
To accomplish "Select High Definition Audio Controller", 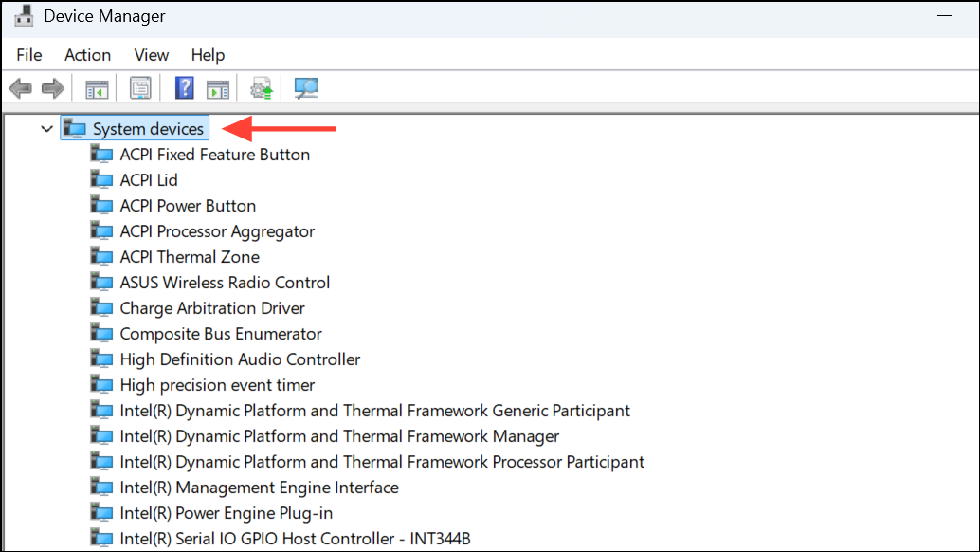I will (241, 359).
